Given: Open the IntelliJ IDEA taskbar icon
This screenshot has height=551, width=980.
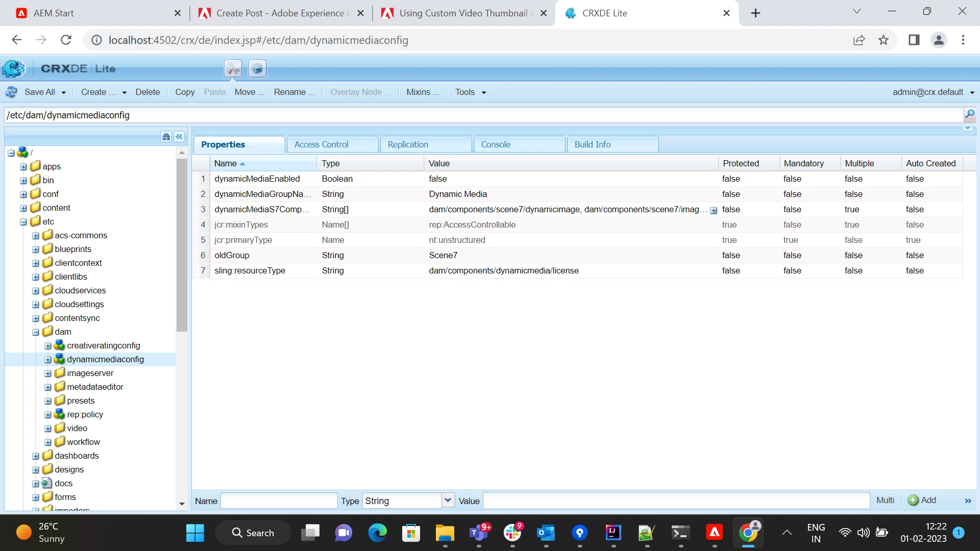Looking at the screenshot, I should click(613, 533).
